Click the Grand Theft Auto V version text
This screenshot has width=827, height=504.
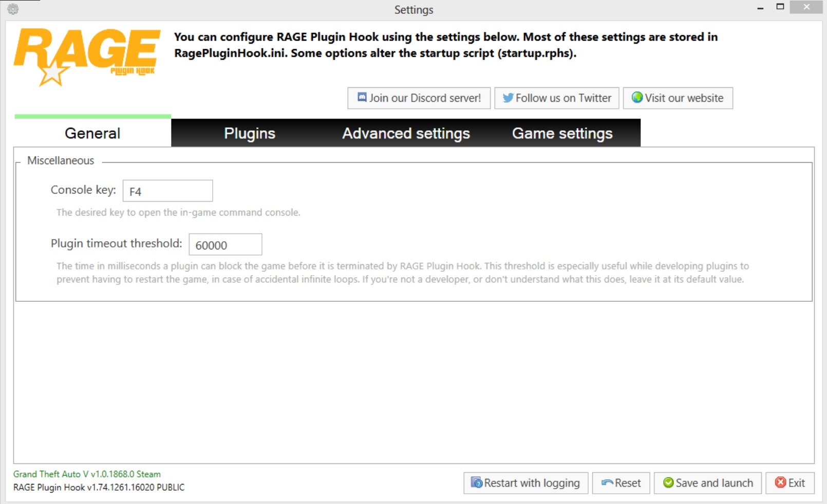(x=87, y=474)
